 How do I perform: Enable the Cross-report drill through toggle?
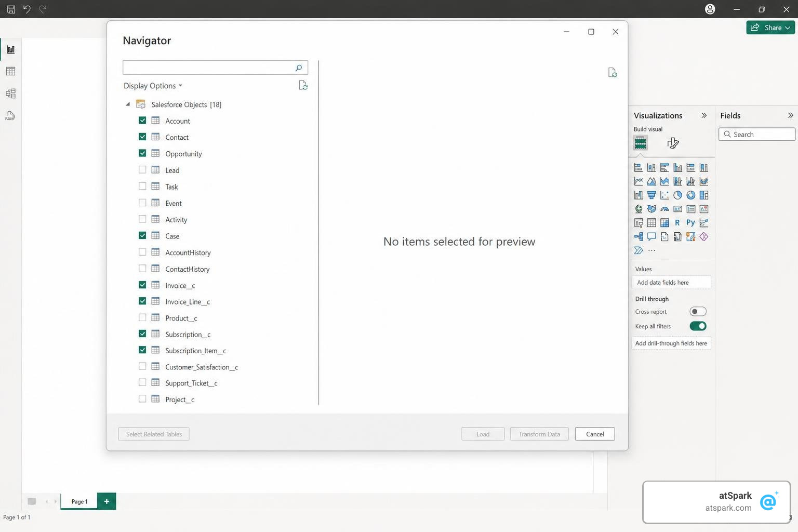coord(698,312)
